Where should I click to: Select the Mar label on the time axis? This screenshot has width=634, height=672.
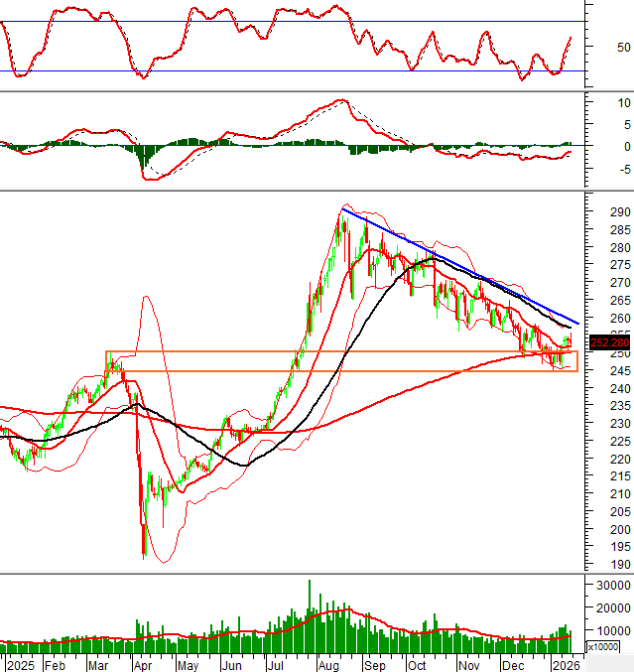(98, 666)
